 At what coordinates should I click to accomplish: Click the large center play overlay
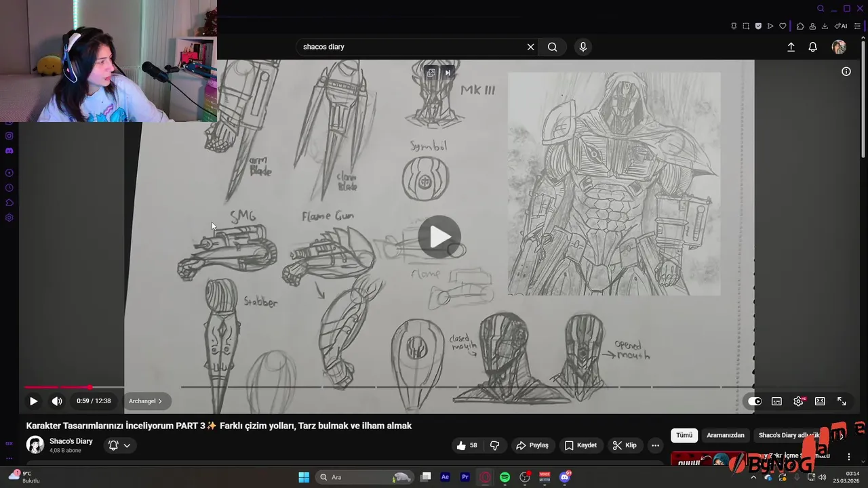tap(439, 237)
